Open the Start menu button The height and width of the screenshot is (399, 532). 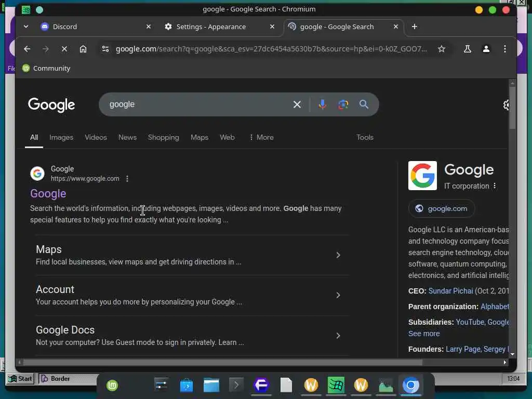(x=20, y=379)
